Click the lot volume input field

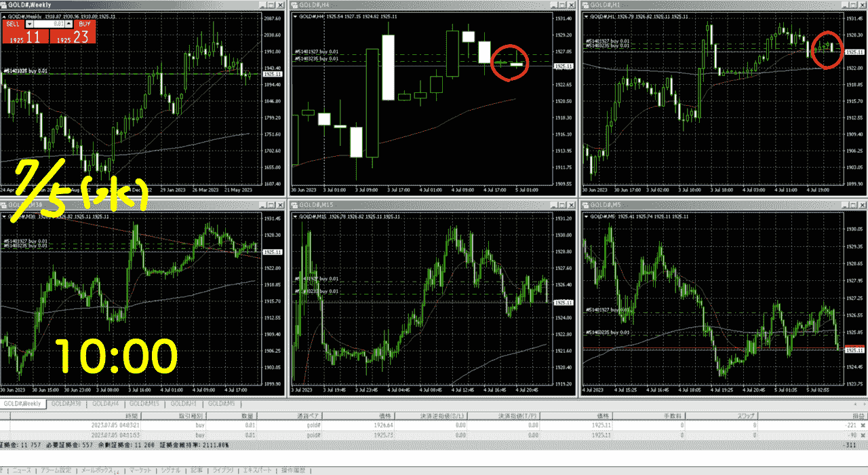click(x=49, y=23)
